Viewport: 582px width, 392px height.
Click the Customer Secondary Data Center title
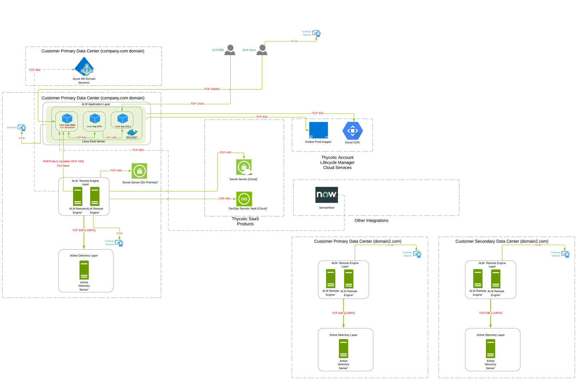[x=502, y=241]
